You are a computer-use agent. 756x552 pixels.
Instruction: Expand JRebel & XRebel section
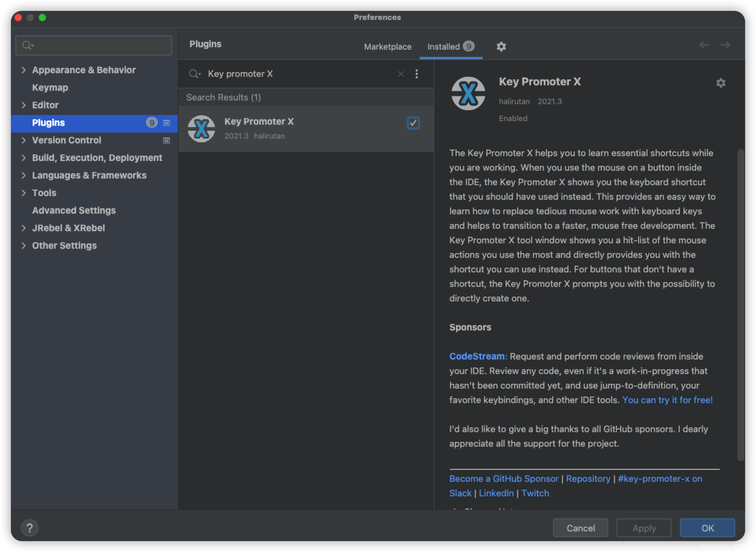tap(23, 228)
